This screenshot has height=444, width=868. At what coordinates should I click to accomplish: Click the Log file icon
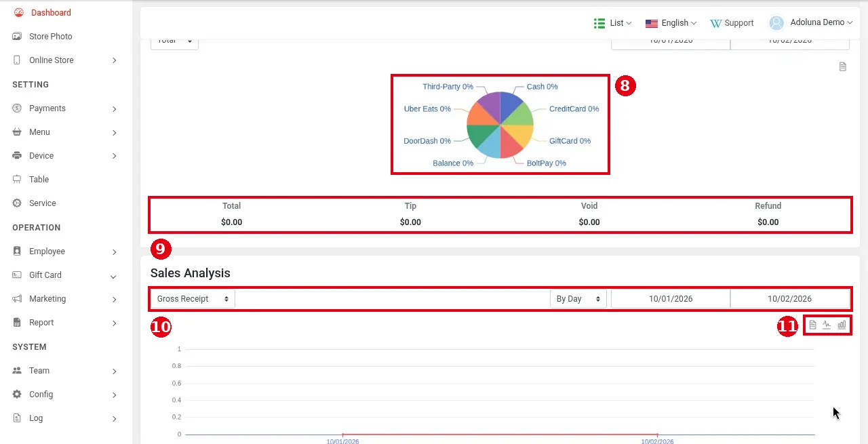pyautogui.click(x=17, y=418)
